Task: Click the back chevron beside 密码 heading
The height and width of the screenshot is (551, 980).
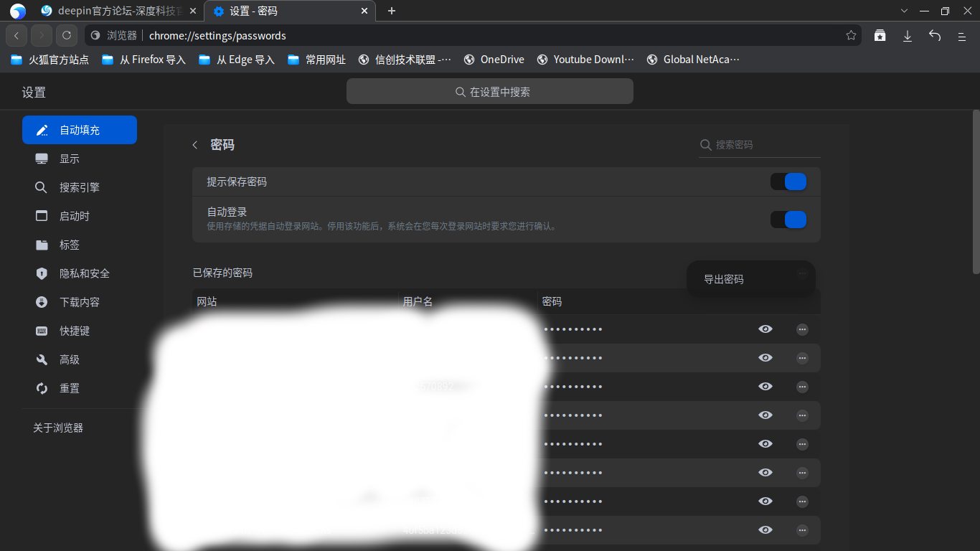Action: pos(194,144)
